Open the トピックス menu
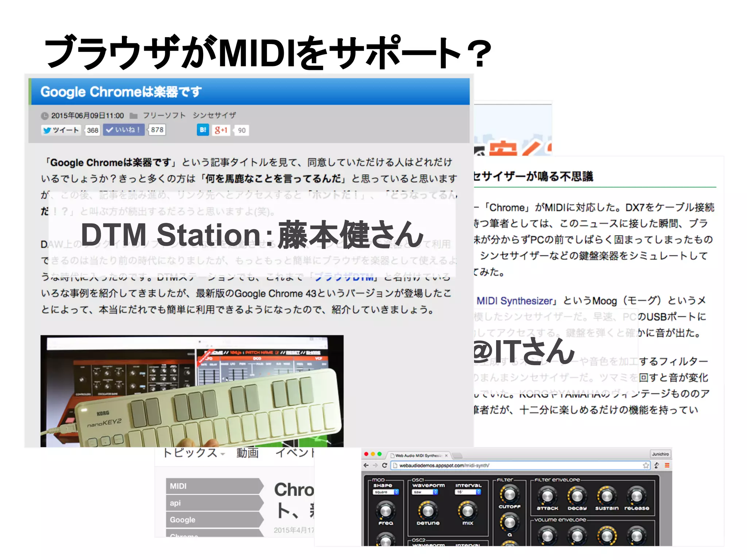Screen dimensions: 747x560 tap(193, 453)
